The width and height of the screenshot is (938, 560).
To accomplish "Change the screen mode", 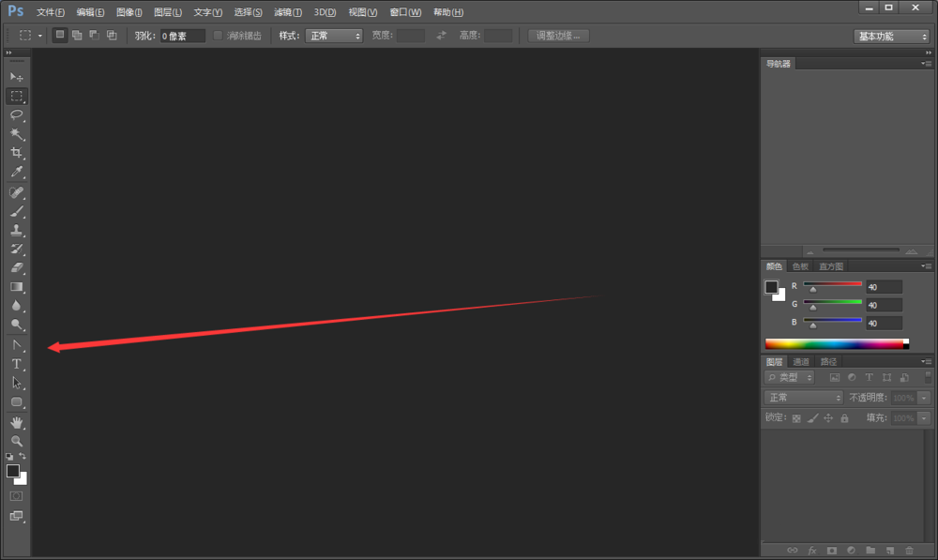I will coord(17,516).
